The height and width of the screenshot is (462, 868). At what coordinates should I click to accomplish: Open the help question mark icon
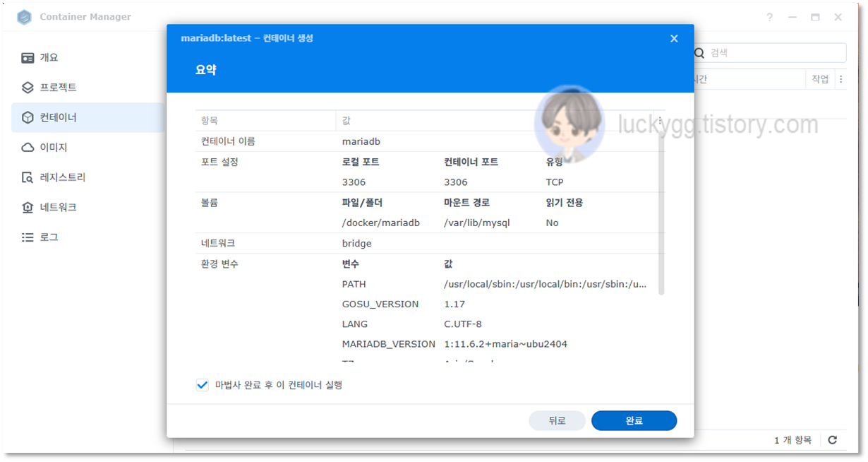(x=770, y=17)
